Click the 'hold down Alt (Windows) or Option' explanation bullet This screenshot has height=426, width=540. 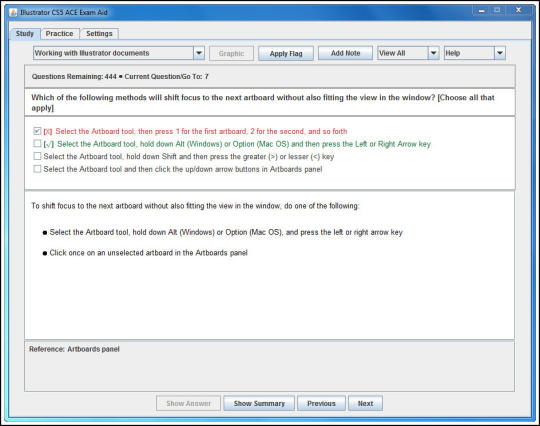click(226, 232)
